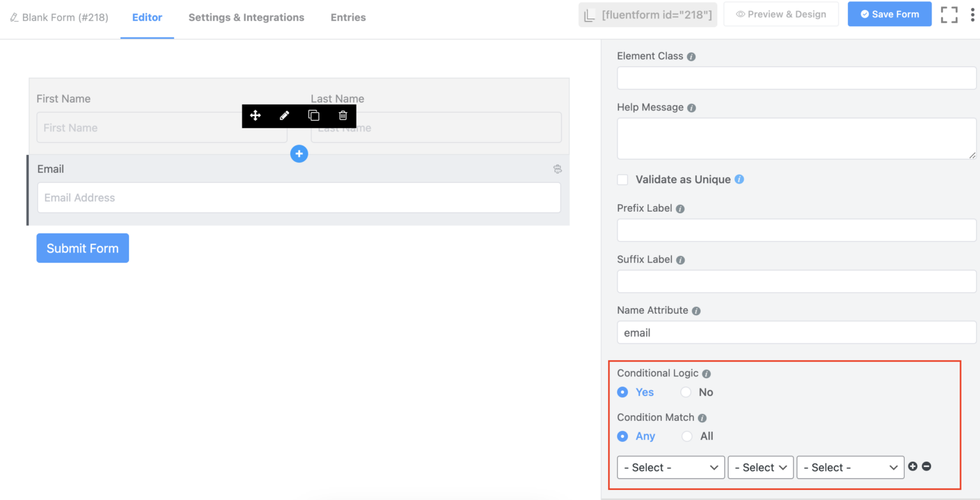Screen dimensions: 980x500
Task: Open the middle operator Select dropdown
Action: (760, 467)
